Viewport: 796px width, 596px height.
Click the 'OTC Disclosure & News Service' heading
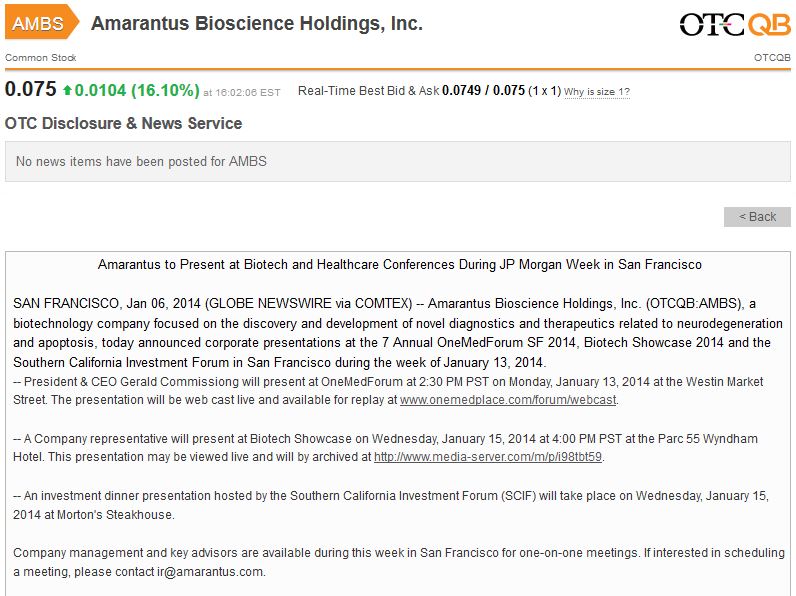pos(123,124)
